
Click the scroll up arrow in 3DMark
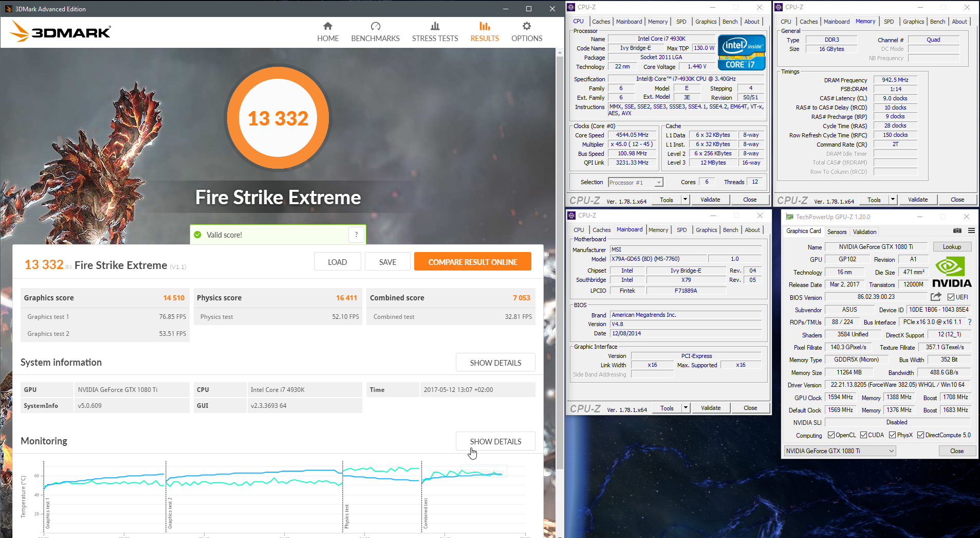(560, 52)
